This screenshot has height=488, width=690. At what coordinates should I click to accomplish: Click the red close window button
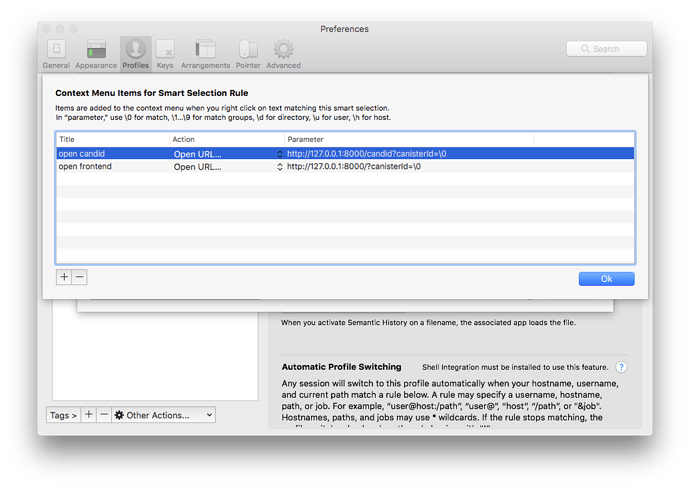[x=47, y=29]
